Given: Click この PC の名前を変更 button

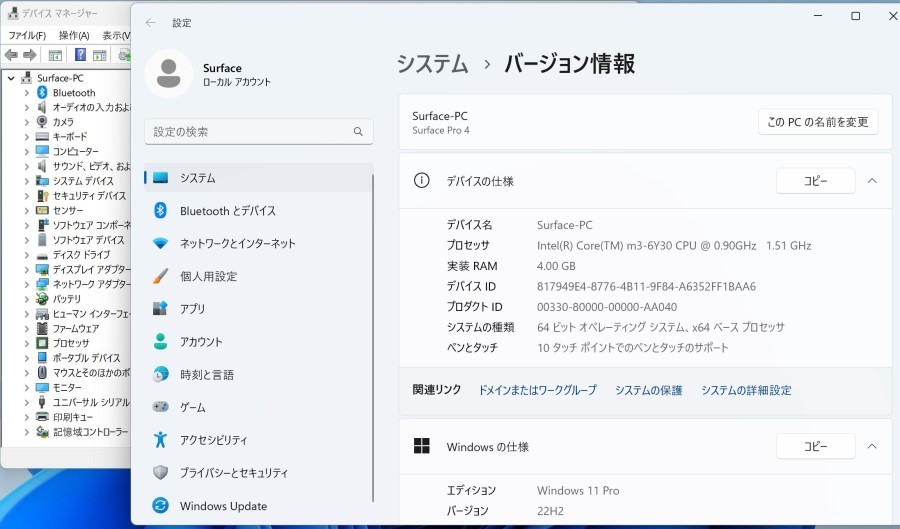Looking at the screenshot, I should coord(818,122).
